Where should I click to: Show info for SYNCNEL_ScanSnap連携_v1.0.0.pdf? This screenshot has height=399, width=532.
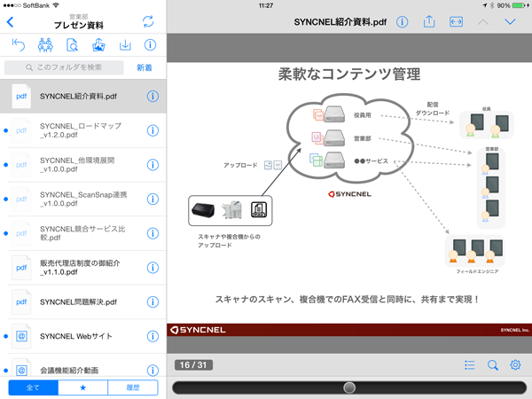click(153, 199)
